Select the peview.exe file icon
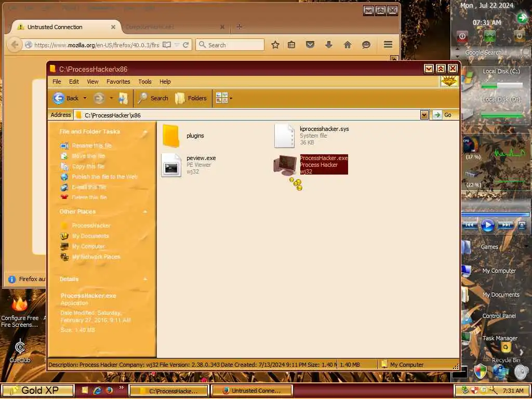This screenshot has height=399, width=532. pos(171,165)
